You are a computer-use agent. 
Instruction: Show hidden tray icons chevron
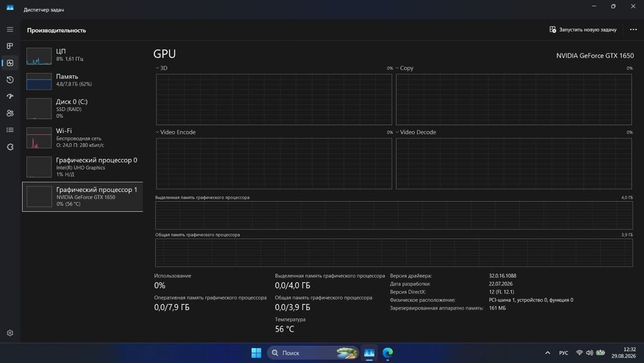547,353
